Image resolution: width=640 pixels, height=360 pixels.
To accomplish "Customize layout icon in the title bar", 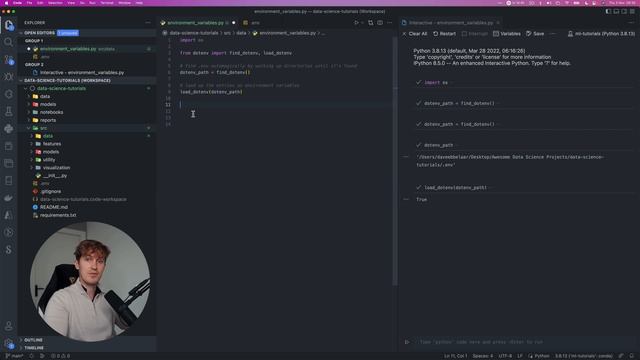I will [x=632, y=11].
